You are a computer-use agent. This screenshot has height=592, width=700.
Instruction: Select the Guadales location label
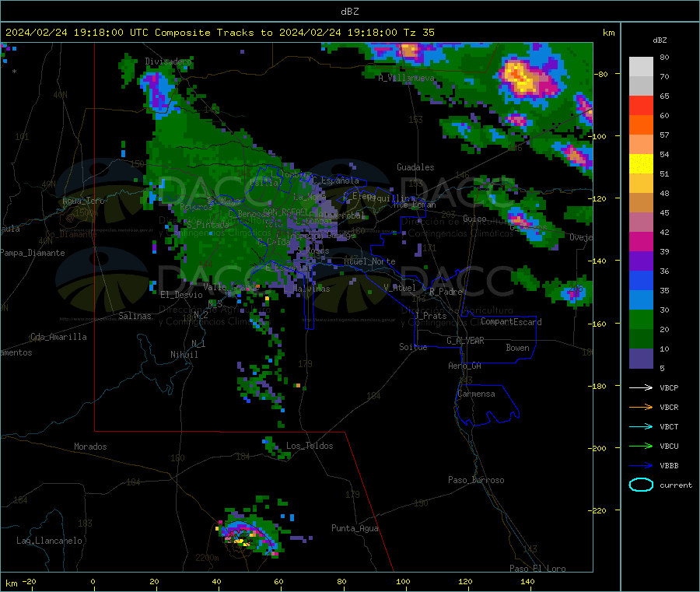coord(415,167)
